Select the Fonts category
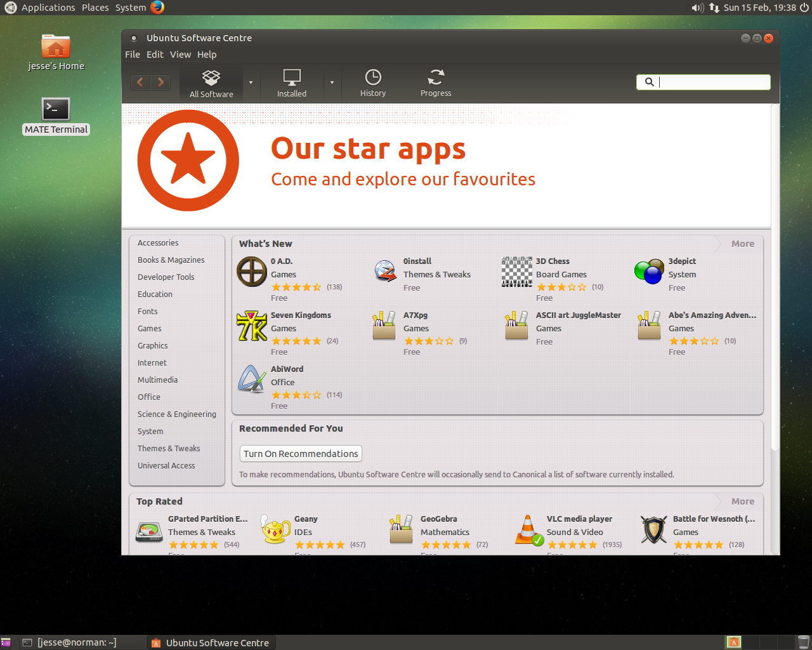Screen dimensions: 812x650 coord(148,312)
